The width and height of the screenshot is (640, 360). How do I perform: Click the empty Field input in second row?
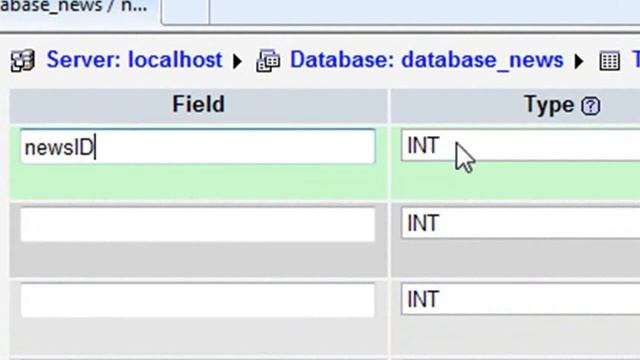[x=198, y=224]
